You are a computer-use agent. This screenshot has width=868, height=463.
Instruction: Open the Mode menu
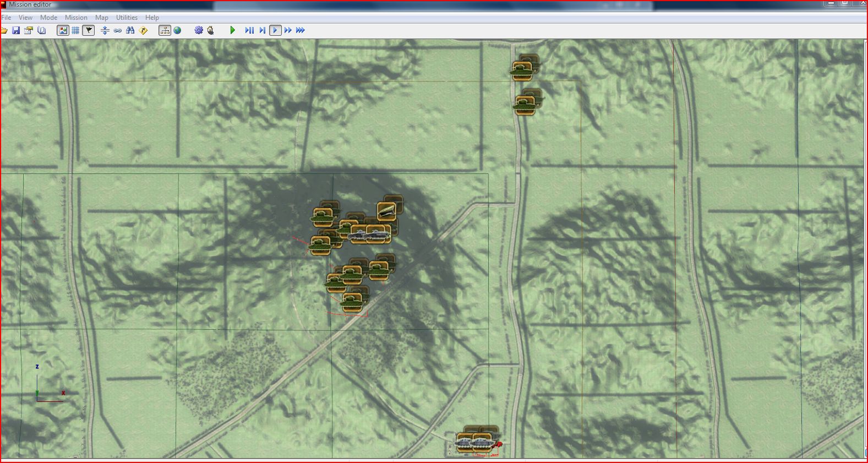point(48,18)
